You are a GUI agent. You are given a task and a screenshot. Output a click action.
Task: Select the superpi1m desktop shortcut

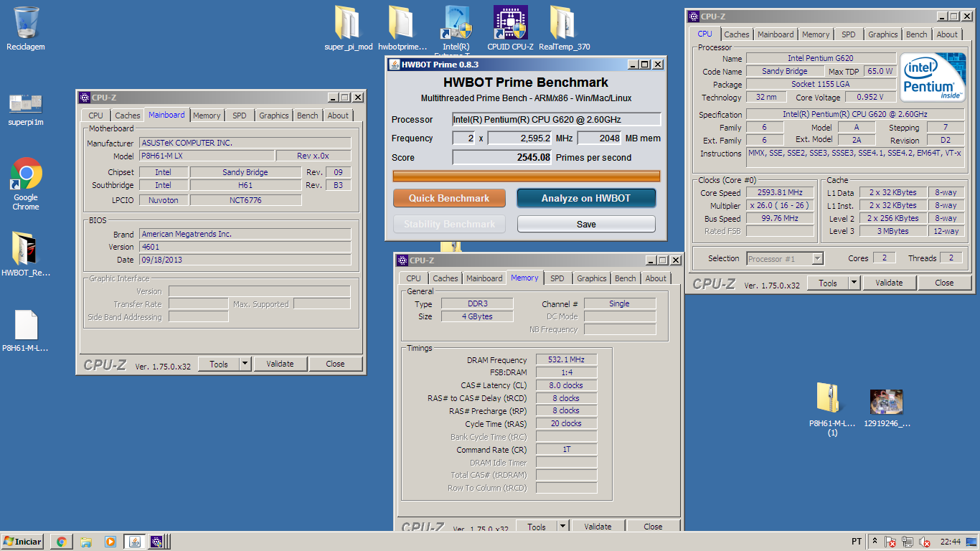[x=26, y=103]
